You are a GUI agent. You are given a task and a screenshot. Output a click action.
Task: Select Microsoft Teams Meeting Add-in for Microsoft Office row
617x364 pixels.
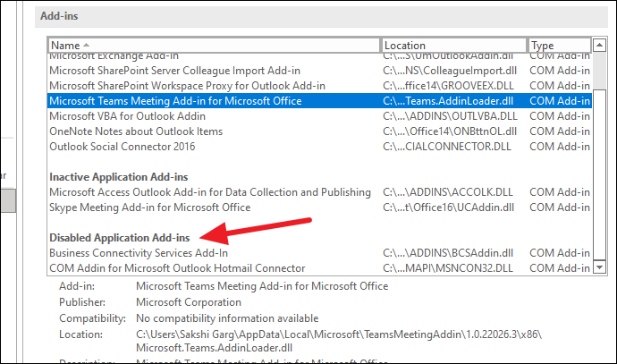(319, 101)
